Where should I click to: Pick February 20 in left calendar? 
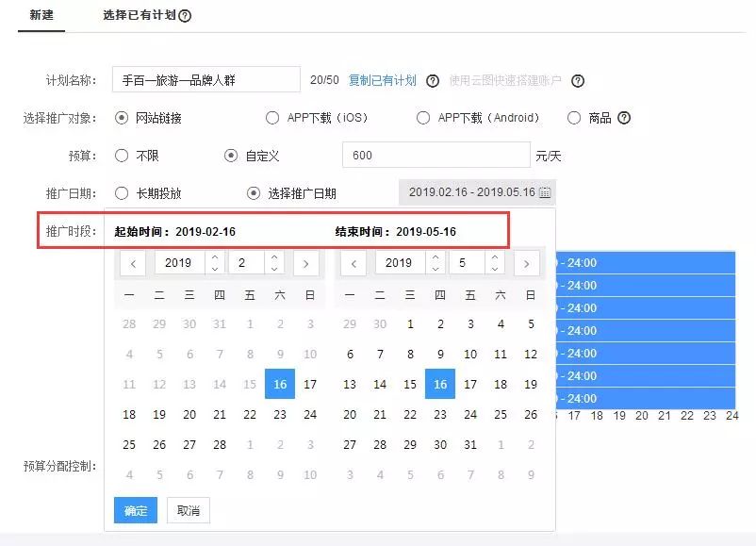tap(189, 415)
